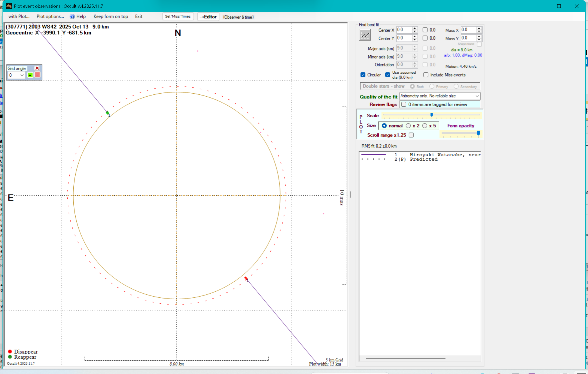Open the Quality of the fit dropdown
Screen dimensions: 588x374
coord(477,96)
